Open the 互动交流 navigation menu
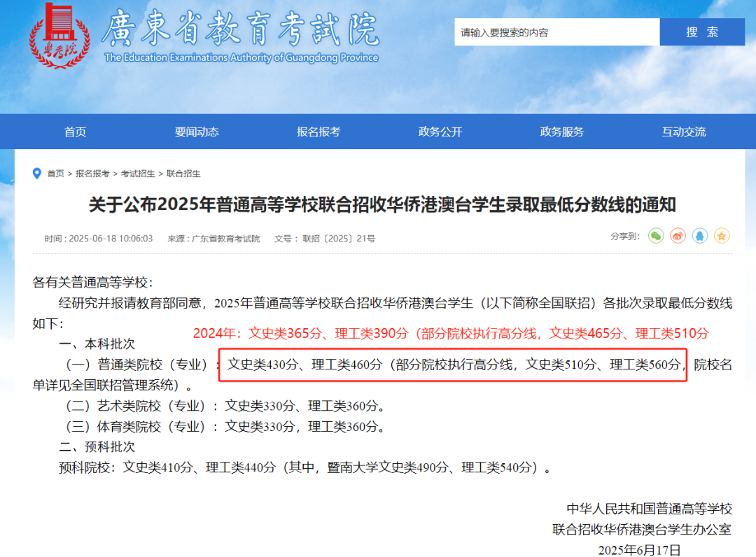 pyautogui.click(x=684, y=132)
